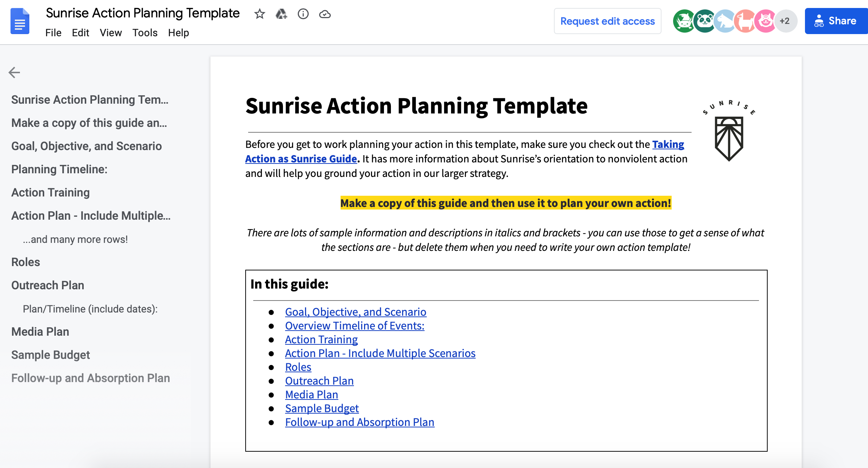Click the document title in the header
The width and height of the screenshot is (868, 468).
pos(143,13)
